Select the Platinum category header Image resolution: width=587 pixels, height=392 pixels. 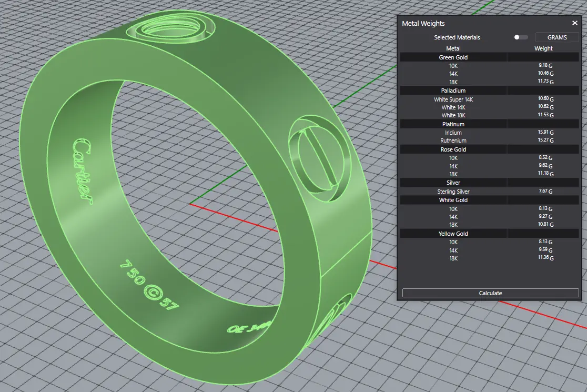(x=489, y=124)
